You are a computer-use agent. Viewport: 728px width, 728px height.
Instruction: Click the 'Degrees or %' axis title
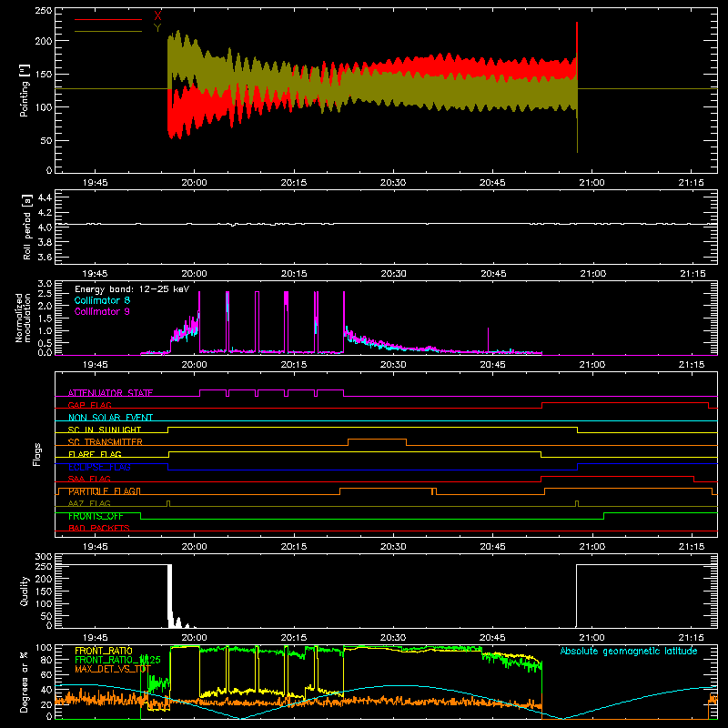point(25,682)
